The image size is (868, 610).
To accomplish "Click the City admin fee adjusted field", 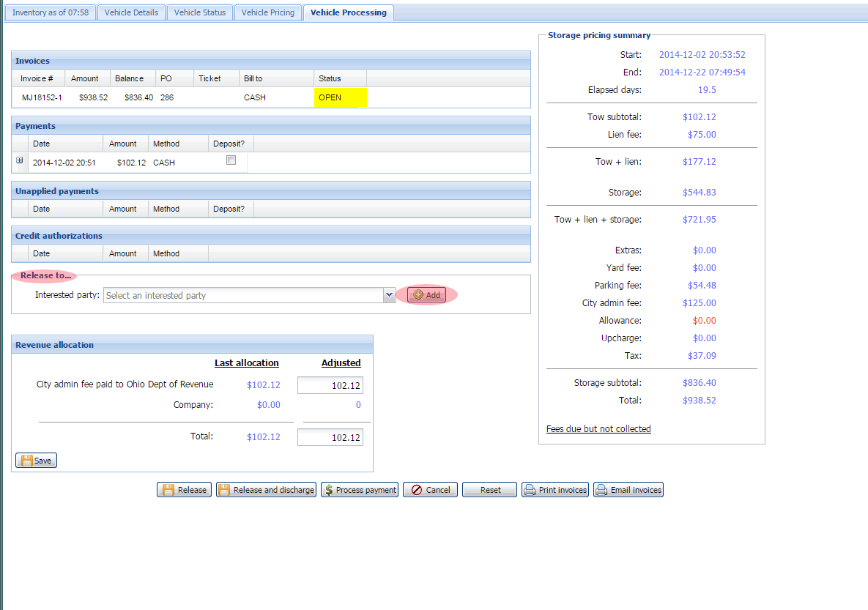I will pyautogui.click(x=330, y=386).
